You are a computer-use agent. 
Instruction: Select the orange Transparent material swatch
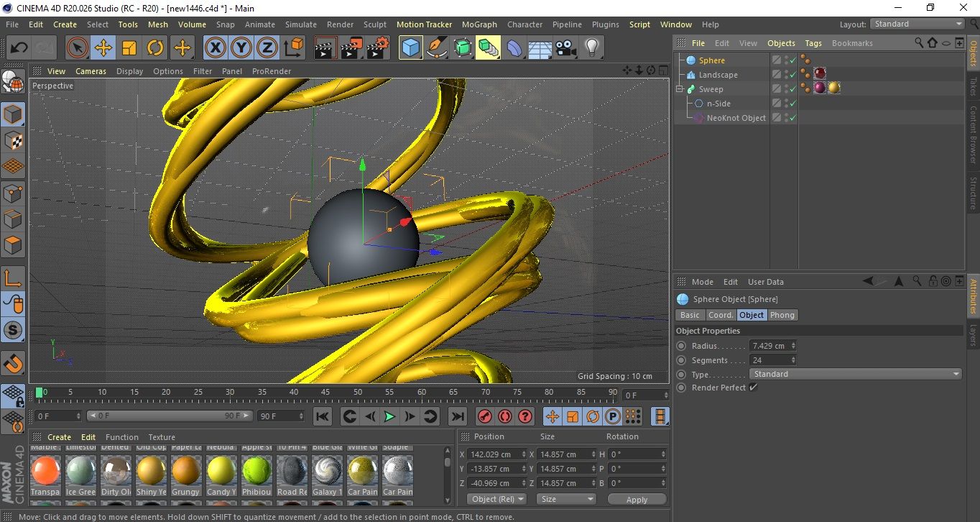45,471
